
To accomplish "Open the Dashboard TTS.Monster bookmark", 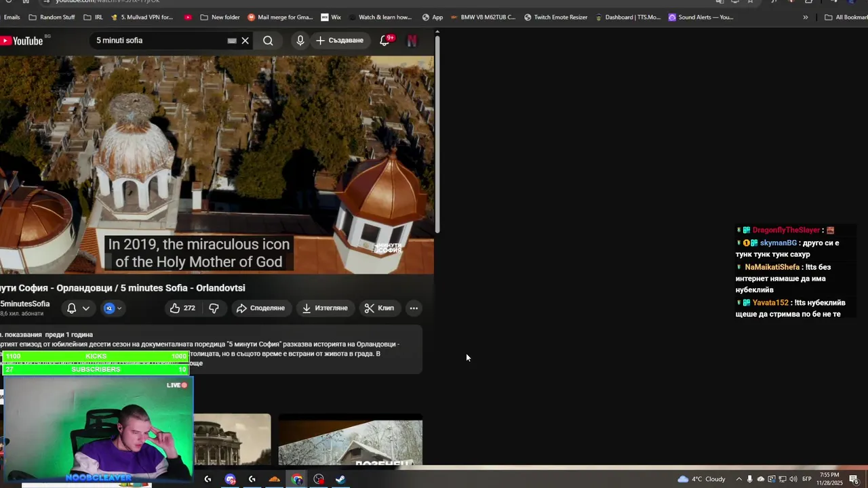I will coord(628,18).
